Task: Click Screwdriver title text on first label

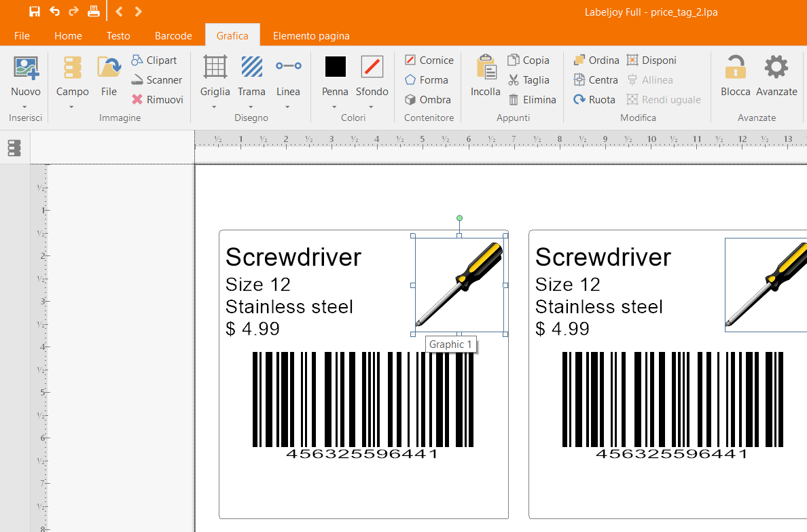Action: 293,257
